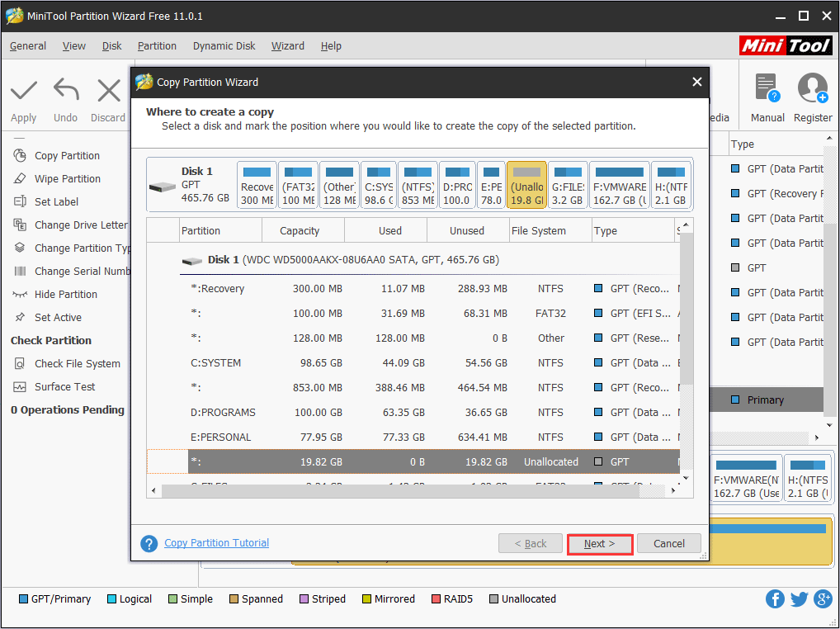Open the Wizard menu

pyautogui.click(x=287, y=46)
